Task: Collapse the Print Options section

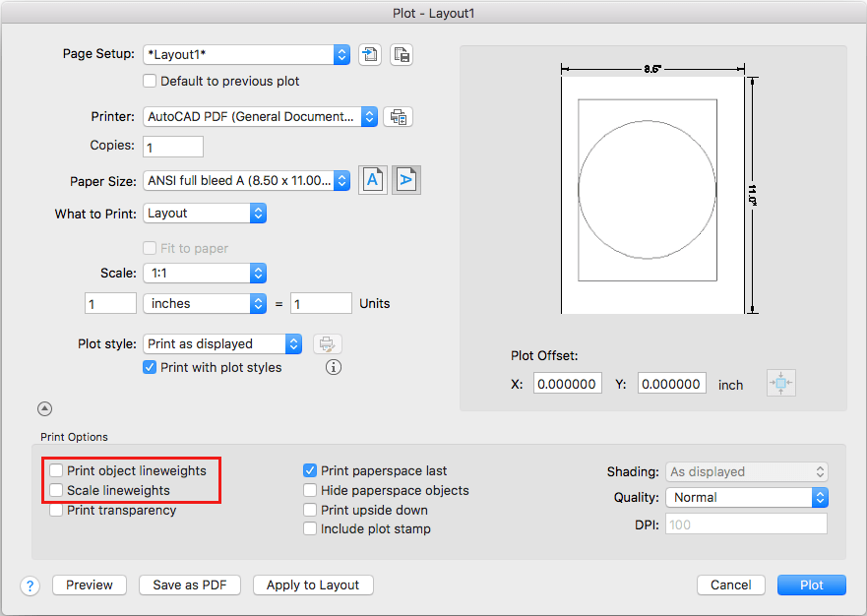Action: tap(43, 407)
